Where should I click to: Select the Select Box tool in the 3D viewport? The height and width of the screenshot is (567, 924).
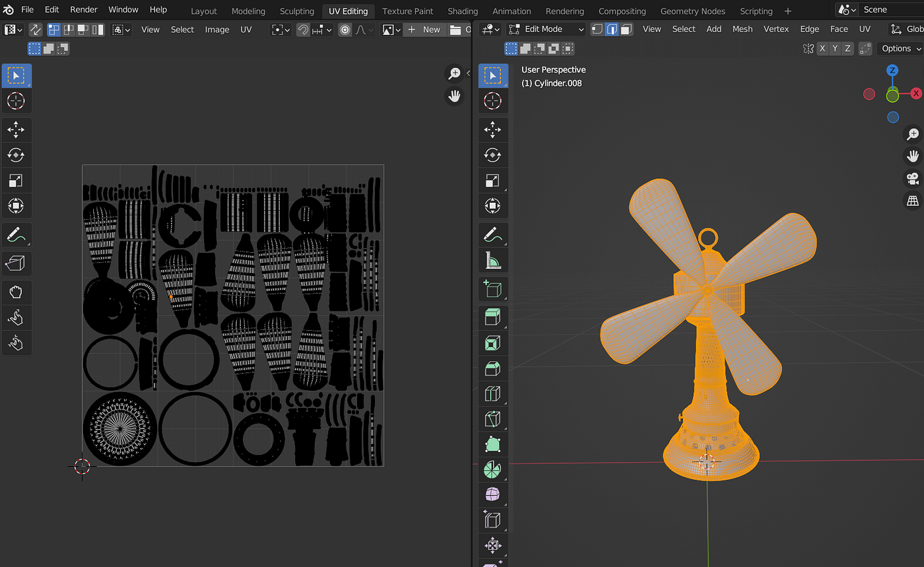(x=493, y=76)
